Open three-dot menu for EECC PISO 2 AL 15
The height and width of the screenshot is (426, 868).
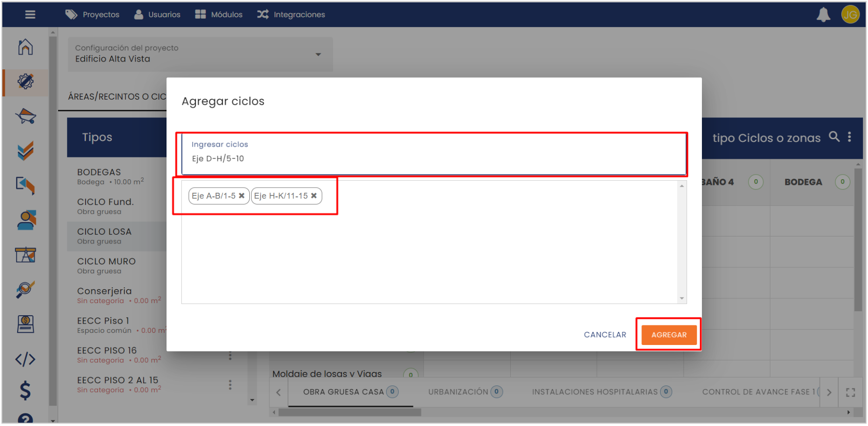230,385
